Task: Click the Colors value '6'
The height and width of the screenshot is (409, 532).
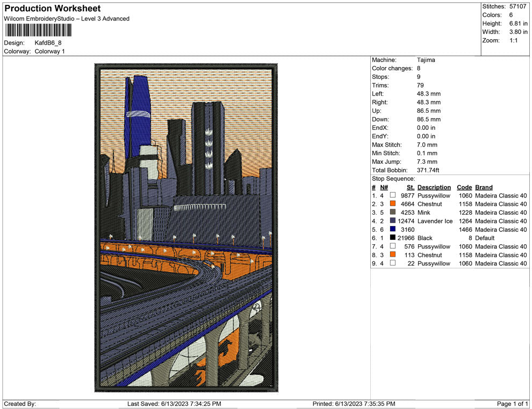Action: tap(511, 15)
